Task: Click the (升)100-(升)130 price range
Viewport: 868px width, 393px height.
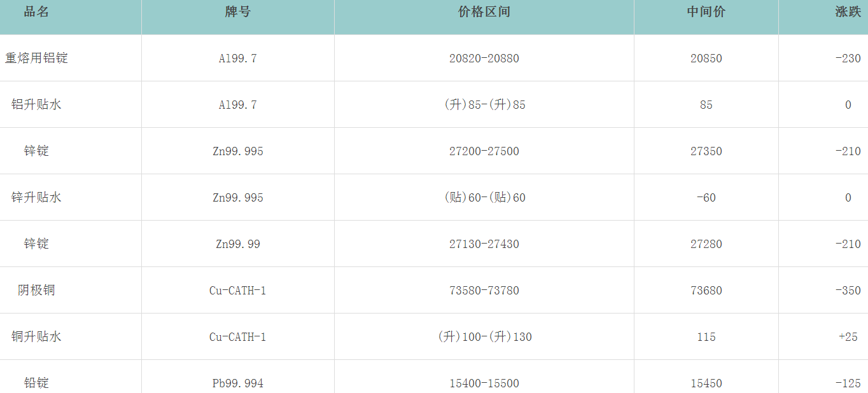Action: click(x=484, y=337)
